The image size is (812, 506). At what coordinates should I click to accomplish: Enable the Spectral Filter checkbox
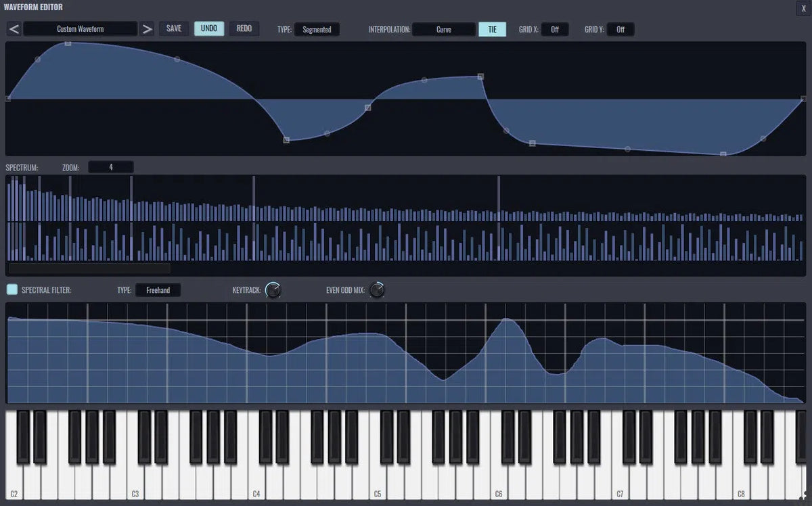(11, 290)
